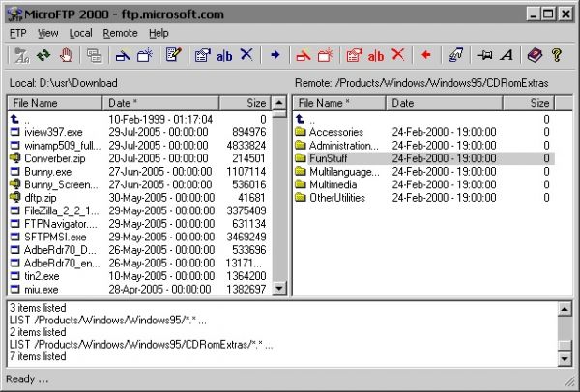Select FileZilla_2_2_1... in the local list

point(62,210)
